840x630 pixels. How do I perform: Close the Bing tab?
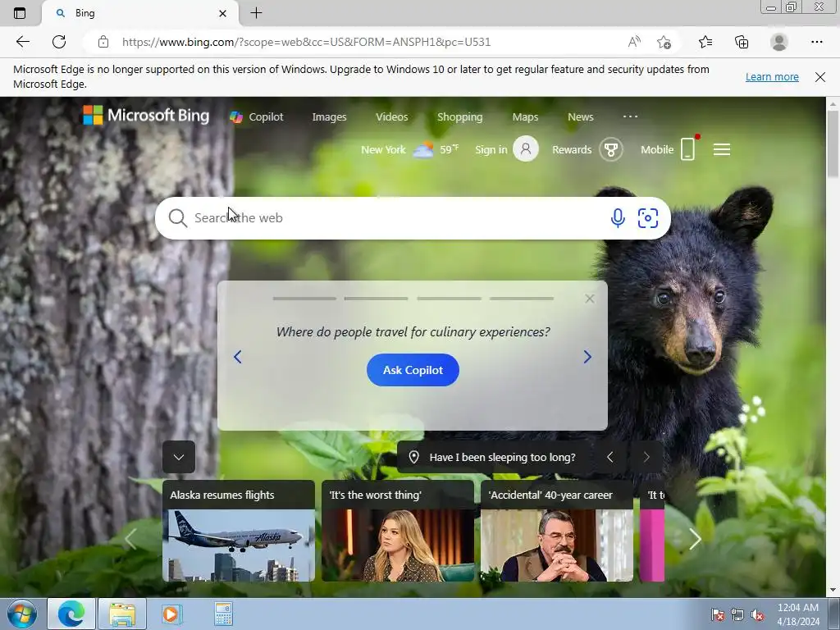pyautogui.click(x=223, y=13)
